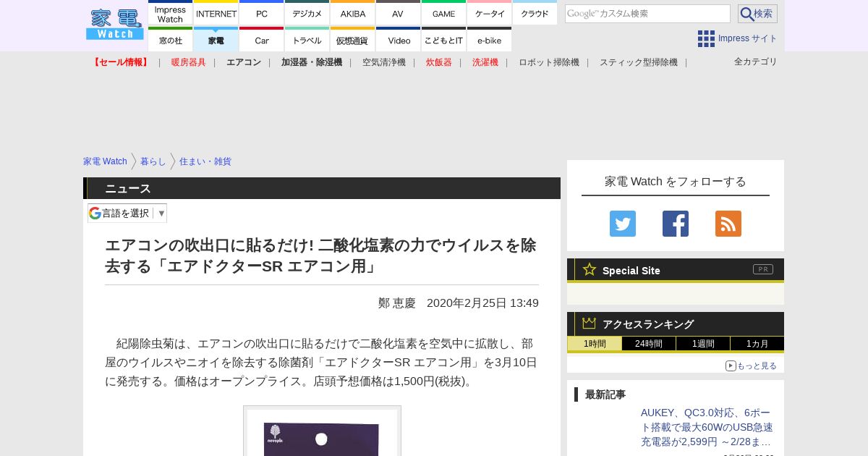This screenshot has height=456, width=868.
Task: Click the Impress site grid icon
Action: [706, 39]
